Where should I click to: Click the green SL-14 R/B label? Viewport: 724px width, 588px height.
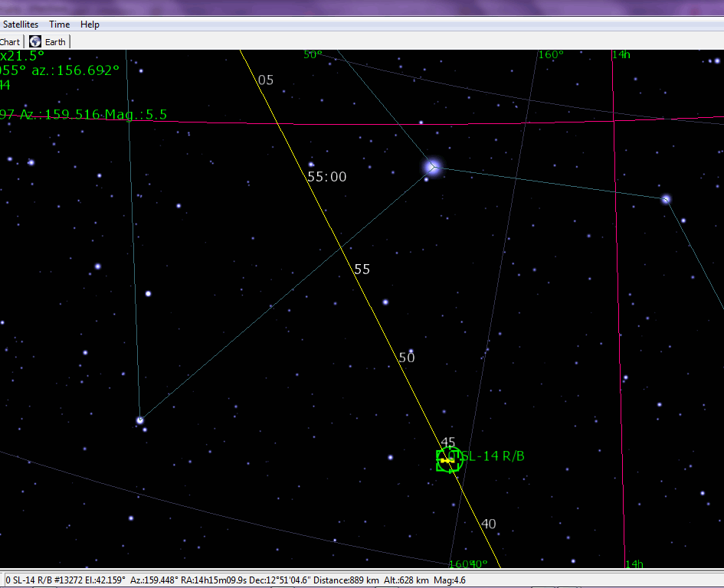coord(493,456)
